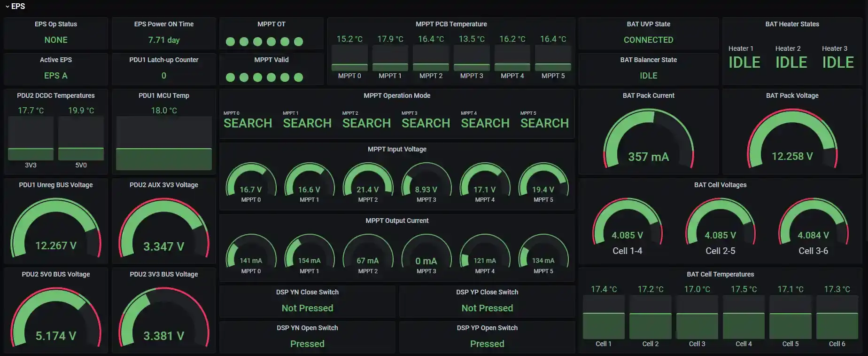Open the Active EPS panel title
868x356 pixels.
coord(56,60)
